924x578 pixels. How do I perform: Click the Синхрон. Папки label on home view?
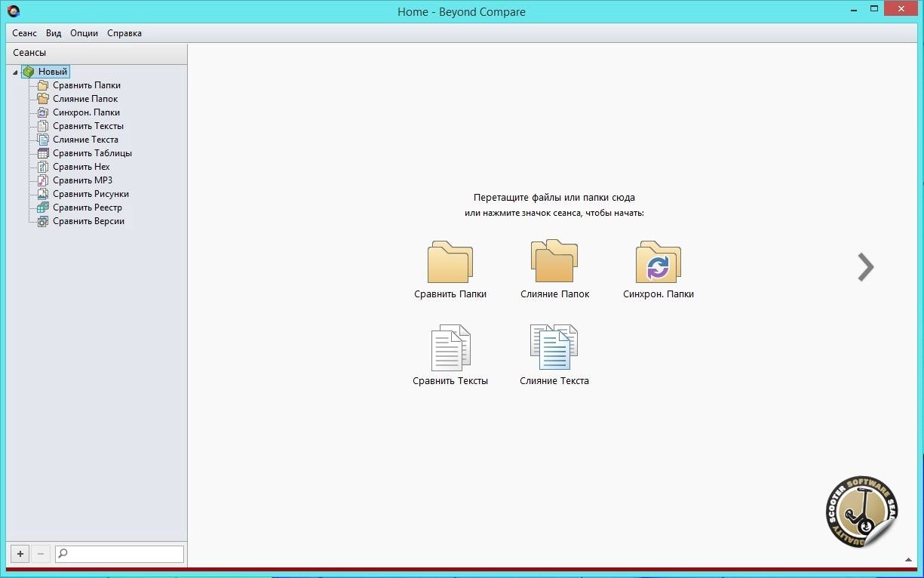(658, 294)
